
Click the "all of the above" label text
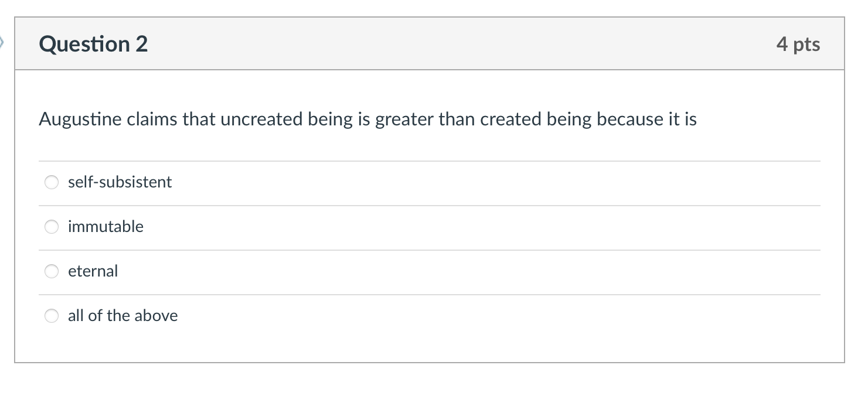122,316
